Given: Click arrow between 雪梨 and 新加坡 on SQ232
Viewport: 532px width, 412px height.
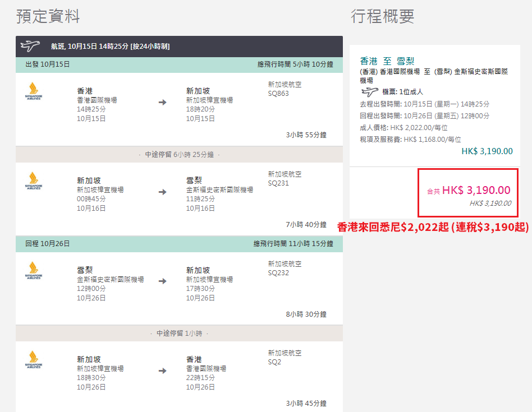Looking at the screenshot, I should pyautogui.click(x=163, y=281).
